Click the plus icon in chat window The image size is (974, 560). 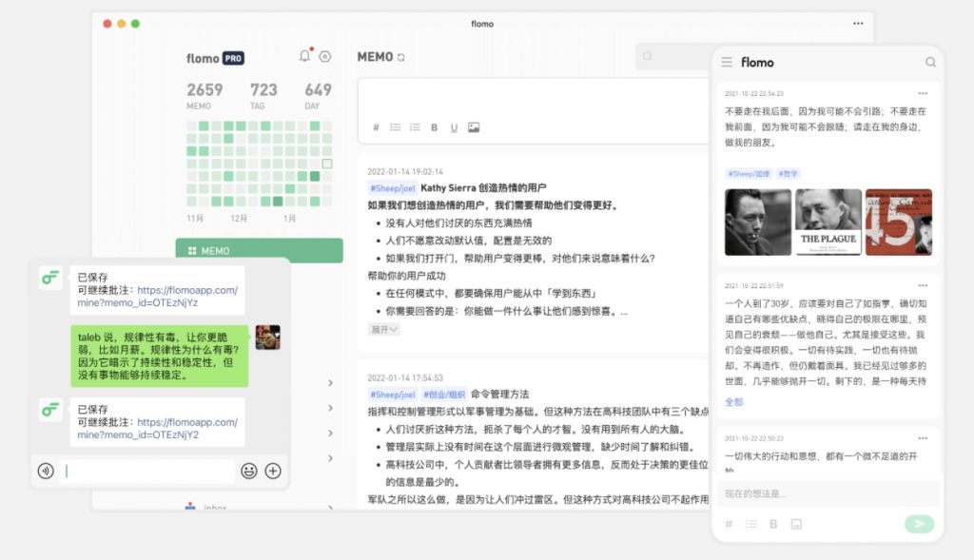coord(273,471)
